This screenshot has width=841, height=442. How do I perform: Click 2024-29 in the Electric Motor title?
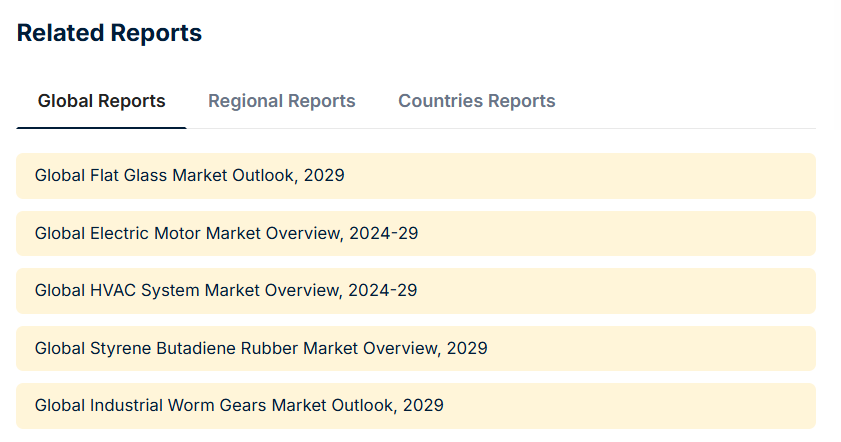click(x=383, y=233)
